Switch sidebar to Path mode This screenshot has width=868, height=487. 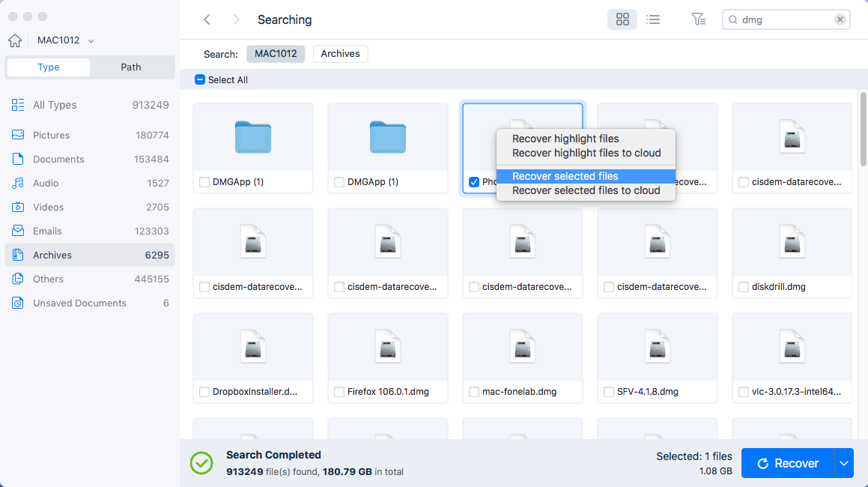pos(130,67)
